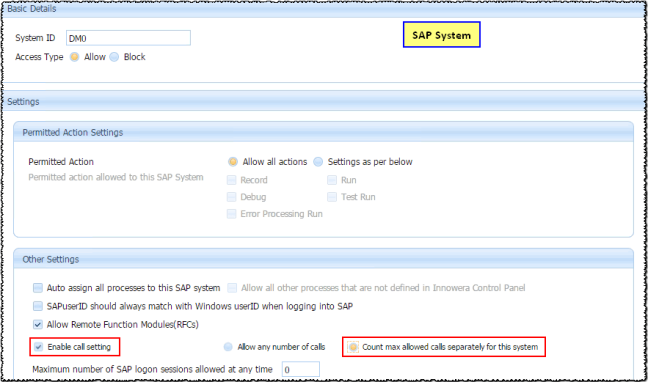
Task: Tick the Debug checkbox
Action: click(231, 197)
